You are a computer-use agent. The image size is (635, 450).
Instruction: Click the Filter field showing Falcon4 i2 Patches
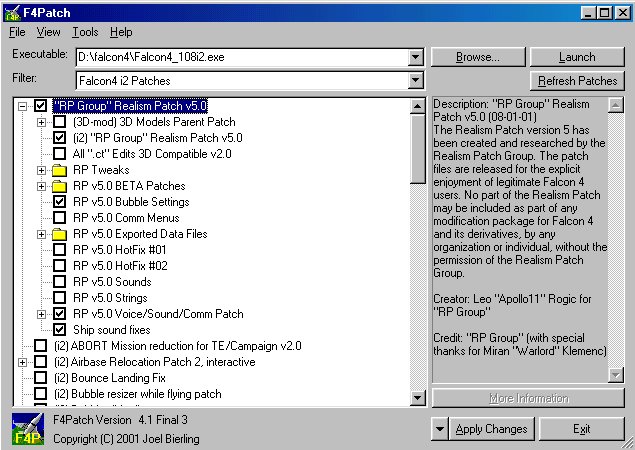(x=242, y=81)
